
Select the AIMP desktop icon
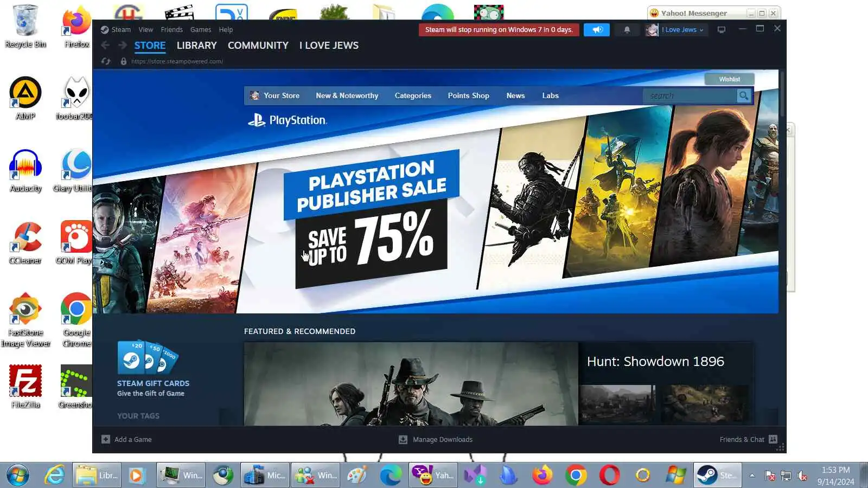(25, 98)
